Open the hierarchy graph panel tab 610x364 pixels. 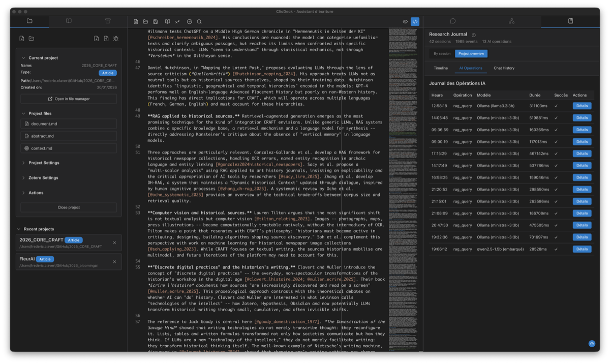(511, 21)
